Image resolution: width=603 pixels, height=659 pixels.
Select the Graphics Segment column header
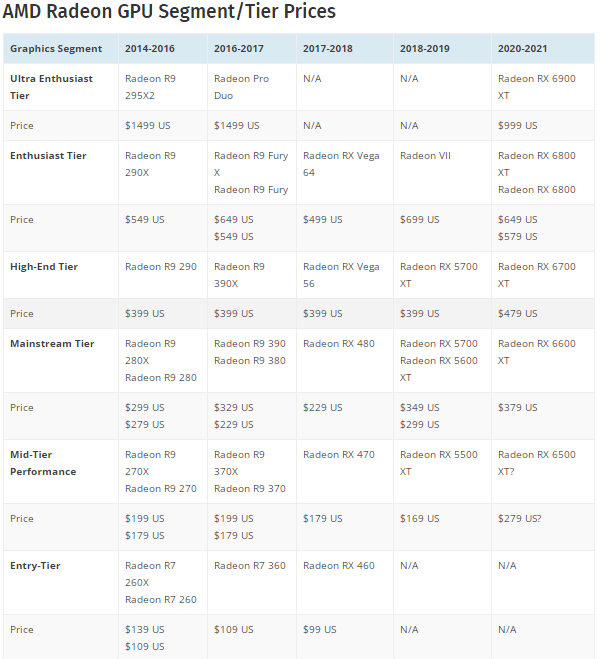click(56, 48)
